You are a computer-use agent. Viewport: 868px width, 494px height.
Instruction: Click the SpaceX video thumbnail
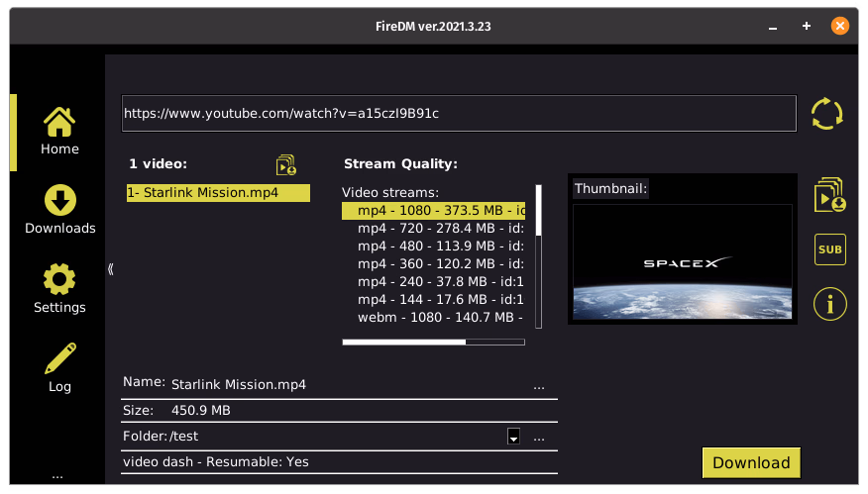pos(682,261)
